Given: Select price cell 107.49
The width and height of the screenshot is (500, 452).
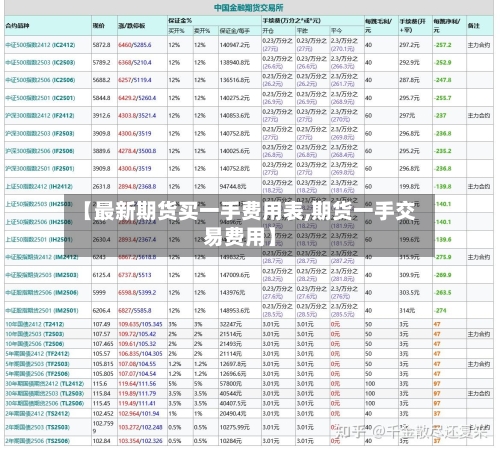Looking at the screenshot, I should [x=101, y=324].
